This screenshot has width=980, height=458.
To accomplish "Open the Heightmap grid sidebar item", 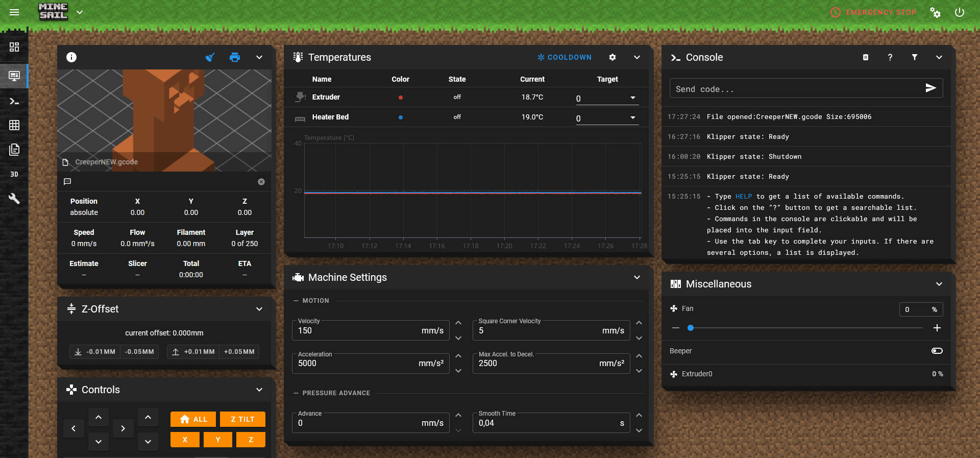I will [14, 125].
